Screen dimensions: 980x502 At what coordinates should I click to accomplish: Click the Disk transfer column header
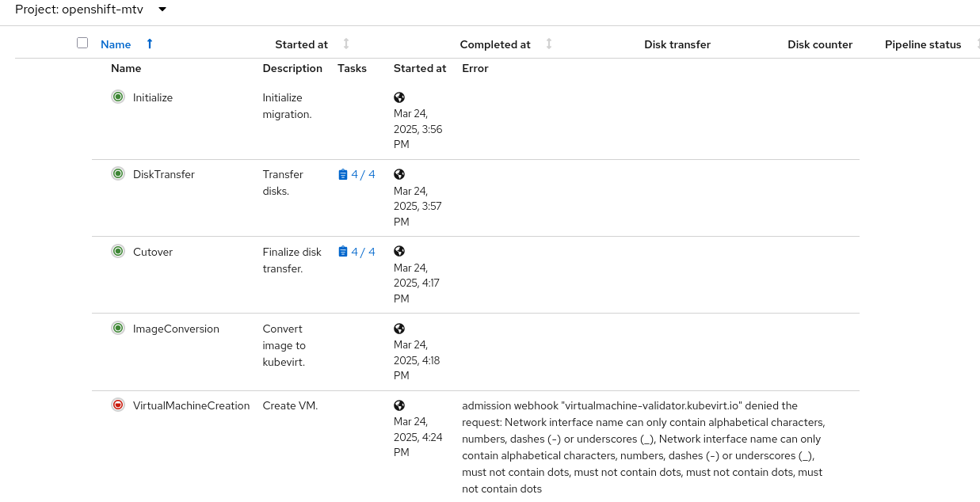677,44
